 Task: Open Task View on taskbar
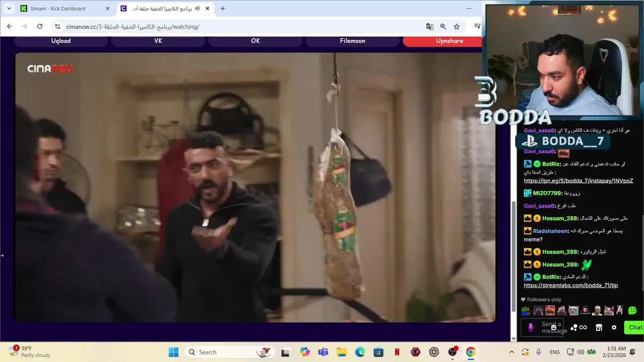pos(285,352)
